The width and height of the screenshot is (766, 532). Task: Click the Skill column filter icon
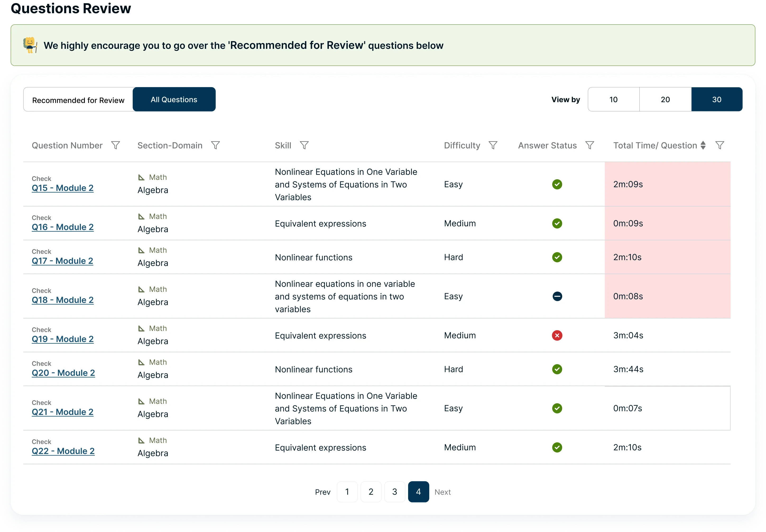coord(304,145)
